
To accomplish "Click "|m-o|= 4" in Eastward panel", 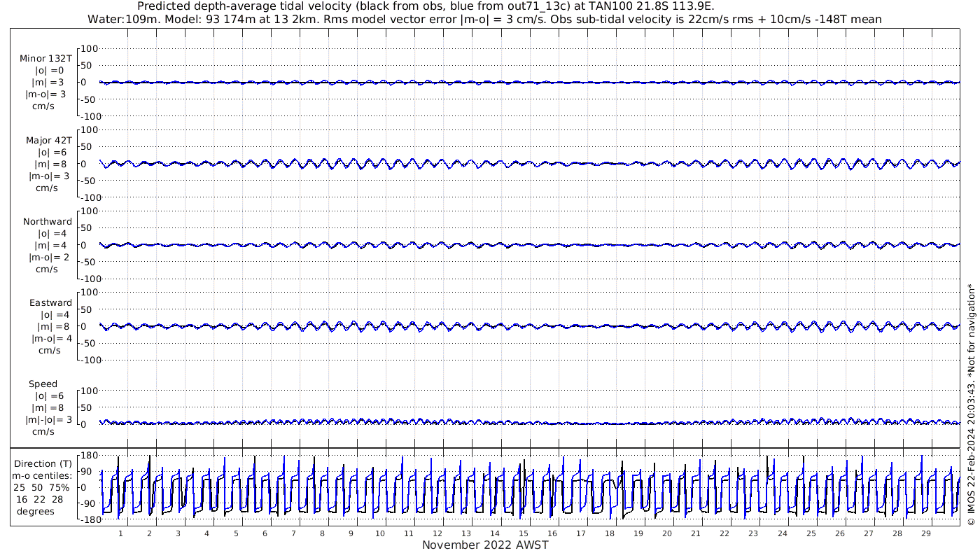I will tap(52, 339).
